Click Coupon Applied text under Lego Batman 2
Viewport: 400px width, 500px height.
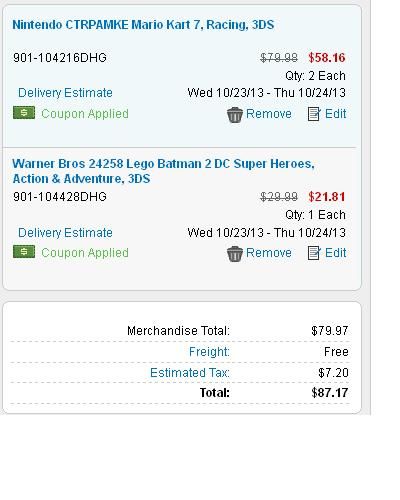coord(85,253)
